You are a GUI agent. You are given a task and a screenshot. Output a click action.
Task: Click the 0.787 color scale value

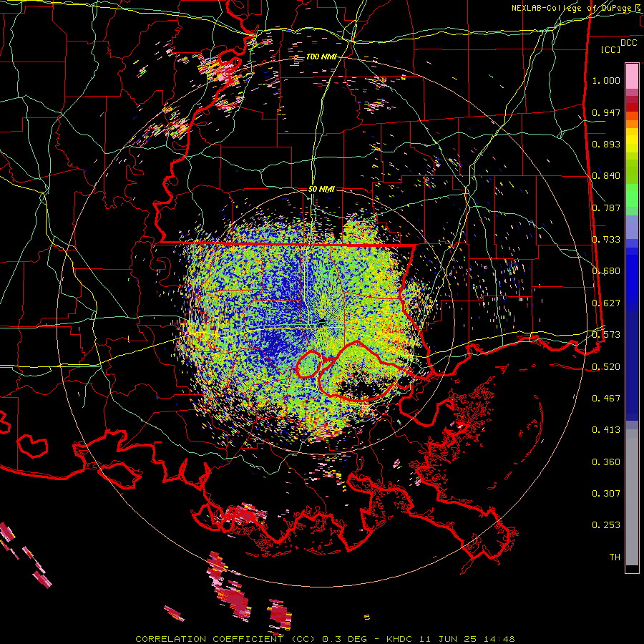click(x=606, y=208)
